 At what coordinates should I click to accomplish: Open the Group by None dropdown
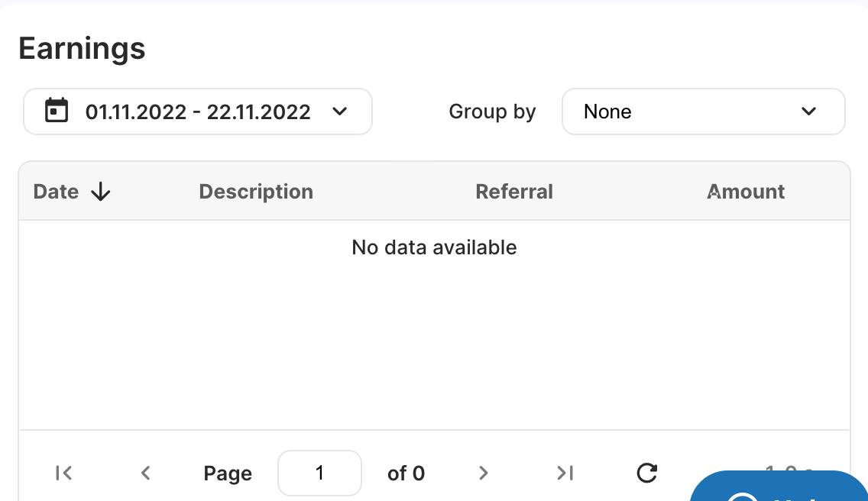point(703,112)
